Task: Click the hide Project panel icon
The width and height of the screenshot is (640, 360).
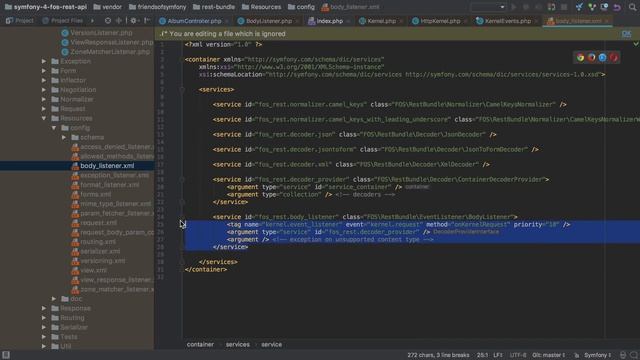Action: (147, 20)
